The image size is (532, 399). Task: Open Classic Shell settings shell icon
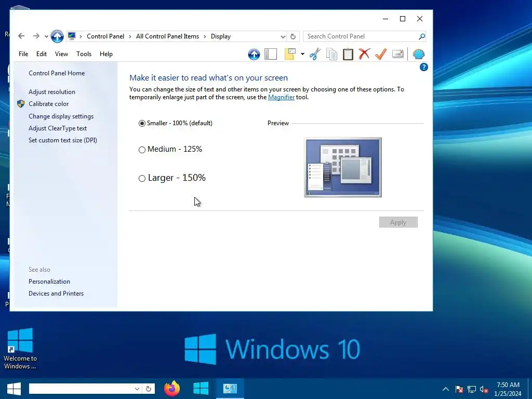coord(419,54)
